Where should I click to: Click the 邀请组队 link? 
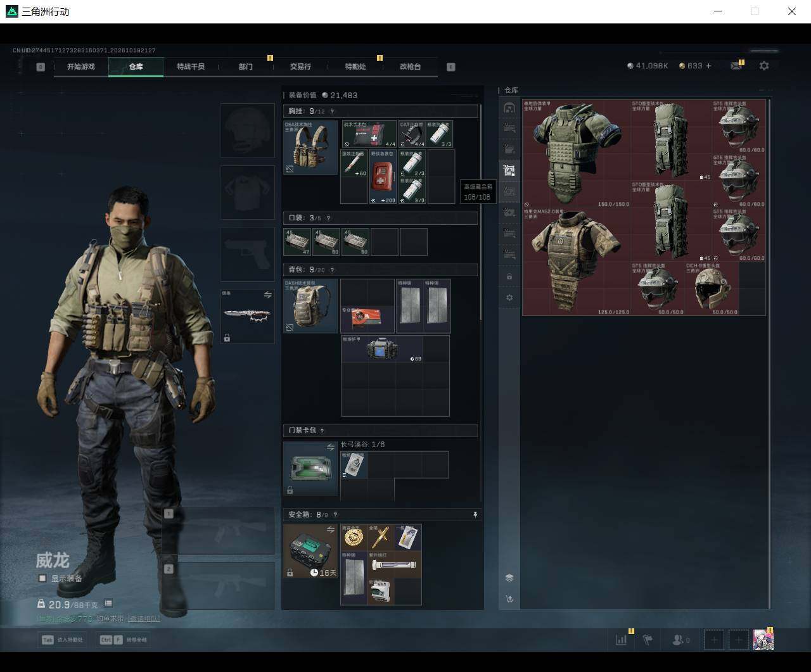[x=144, y=618]
